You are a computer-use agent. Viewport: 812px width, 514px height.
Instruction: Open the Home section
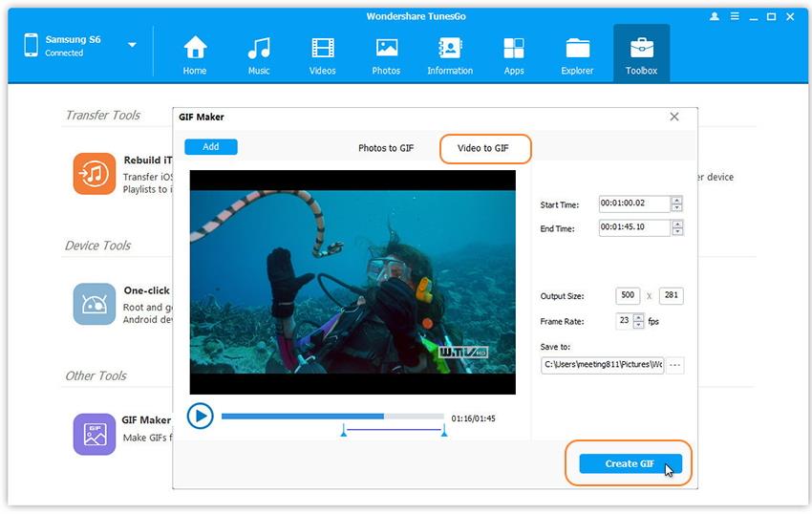(x=195, y=54)
